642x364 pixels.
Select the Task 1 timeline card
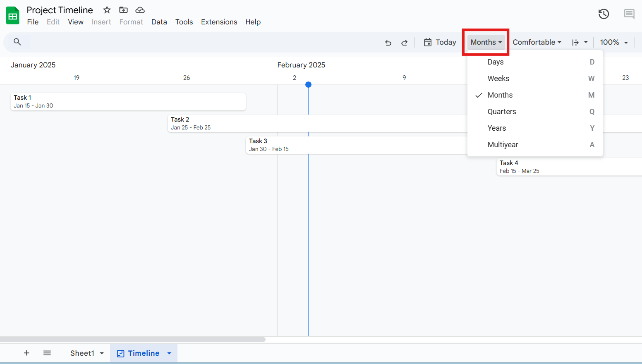[128, 102]
